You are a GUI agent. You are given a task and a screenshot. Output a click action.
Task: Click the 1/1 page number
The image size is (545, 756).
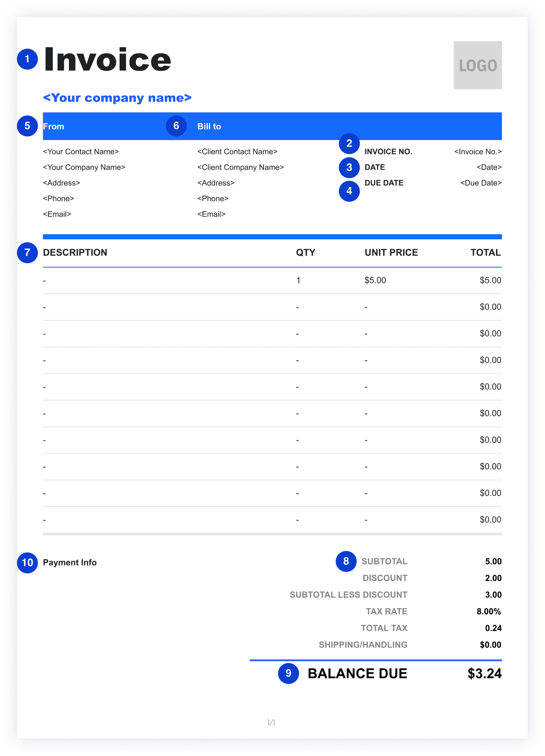271,722
